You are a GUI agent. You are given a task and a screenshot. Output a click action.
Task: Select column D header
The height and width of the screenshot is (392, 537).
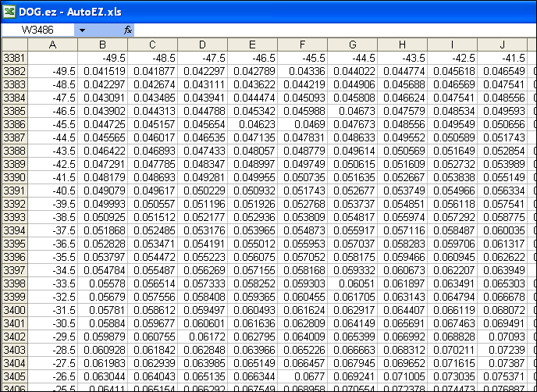[x=202, y=44]
